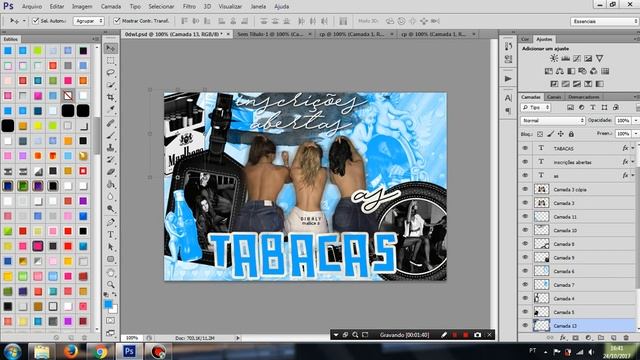The width and height of the screenshot is (640, 360).
Task: Add a Levels adjustment
Action: 565,58
